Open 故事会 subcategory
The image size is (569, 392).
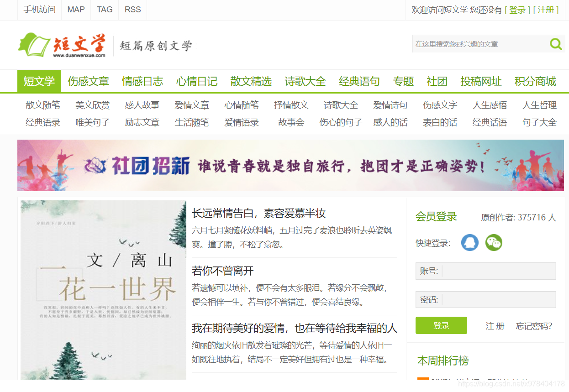click(291, 122)
